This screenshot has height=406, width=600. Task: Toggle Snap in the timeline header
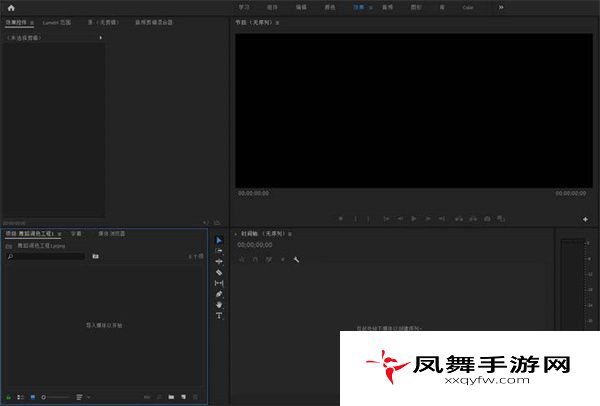tap(255, 259)
